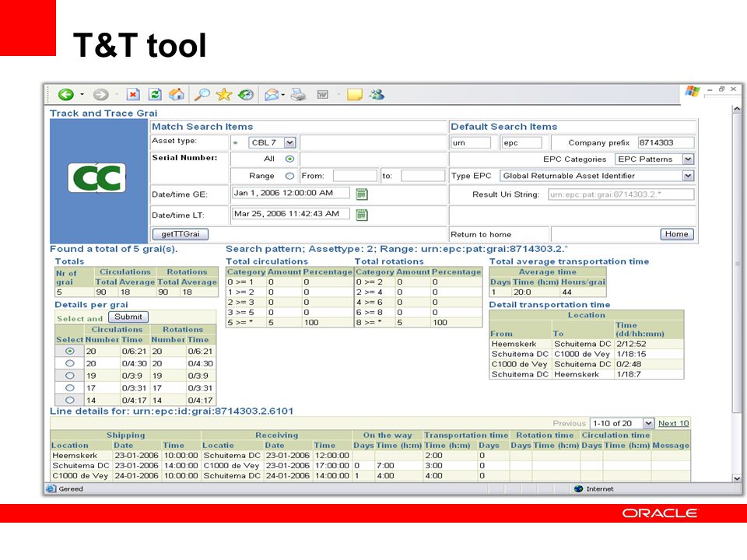The image size is (747, 560).
Task: Click the Windows flag logo
Action: (693, 91)
